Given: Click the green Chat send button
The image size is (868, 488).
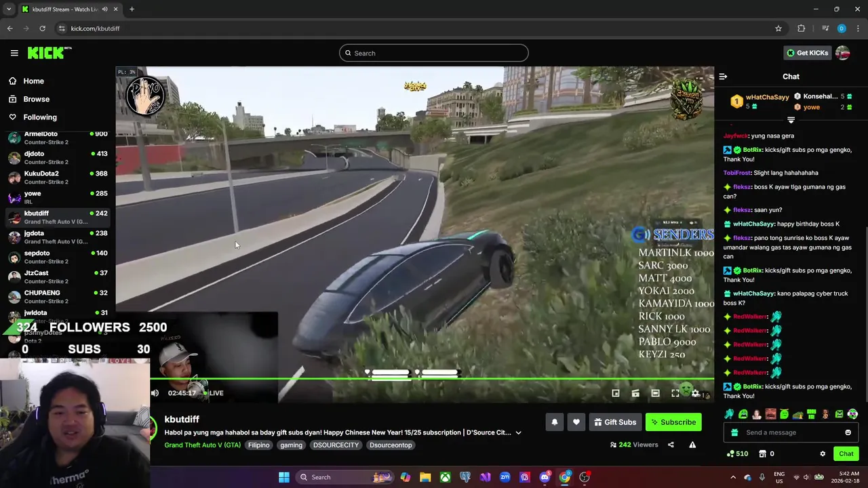Looking at the screenshot, I should 846,454.
